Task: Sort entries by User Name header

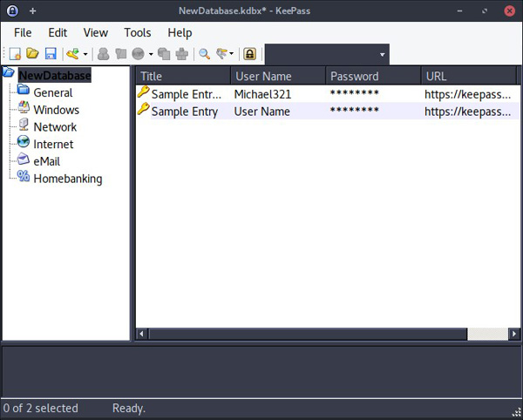Action: click(x=278, y=77)
